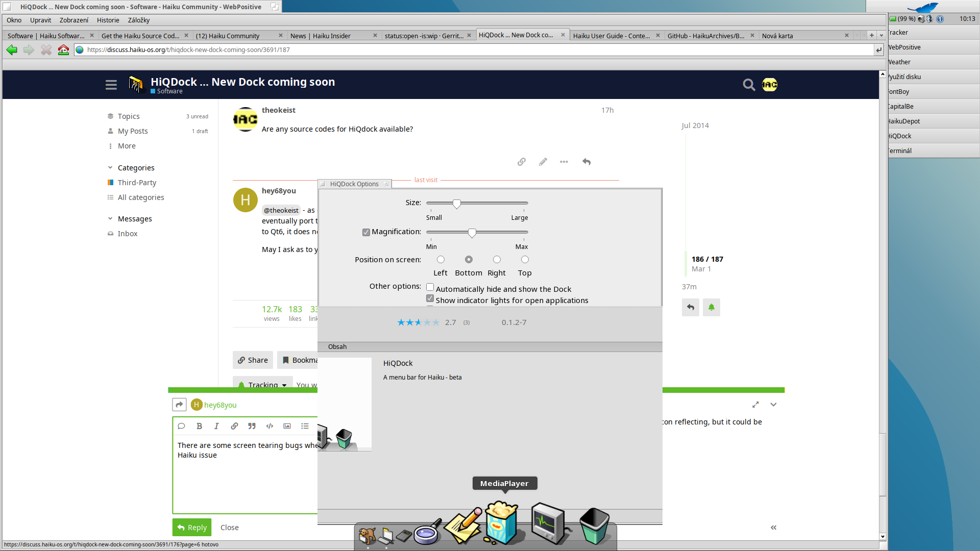Click the Share button under topic
980x551 pixels.
click(x=253, y=360)
